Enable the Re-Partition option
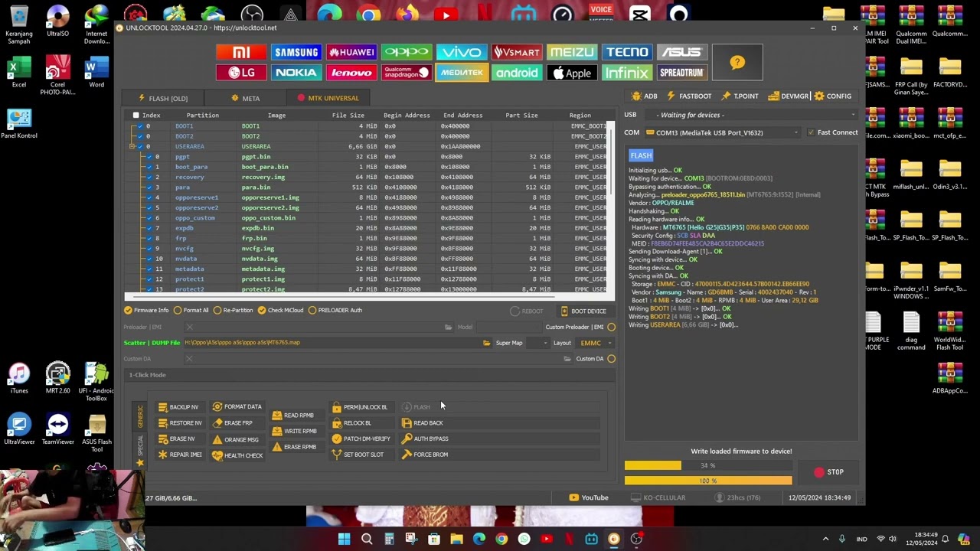This screenshot has height=551, width=980. [234, 310]
